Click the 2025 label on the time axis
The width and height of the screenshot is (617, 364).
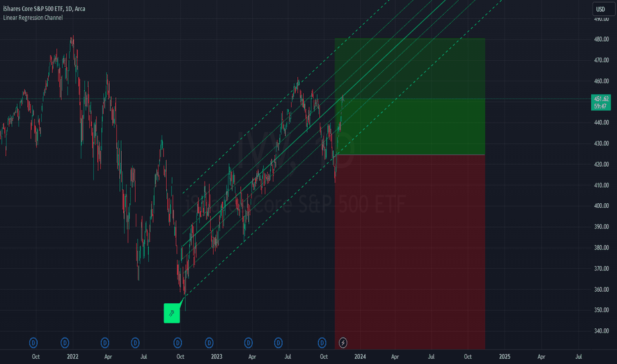(504, 357)
